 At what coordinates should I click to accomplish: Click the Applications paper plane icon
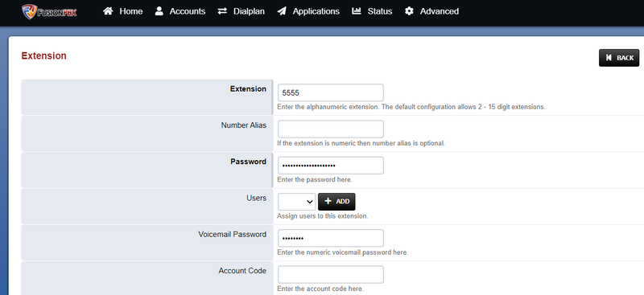click(282, 11)
